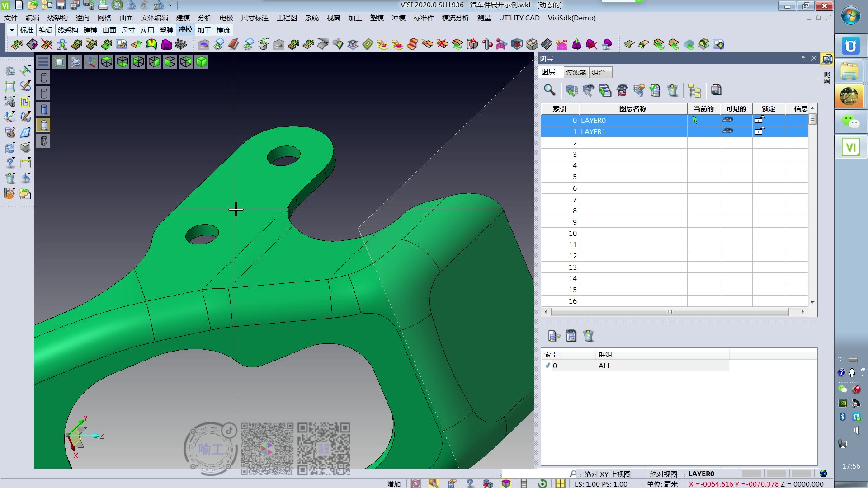Screen dimensions: 868x488
Task: Click the magnifier search icon in layer panel
Action: (x=549, y=90)
